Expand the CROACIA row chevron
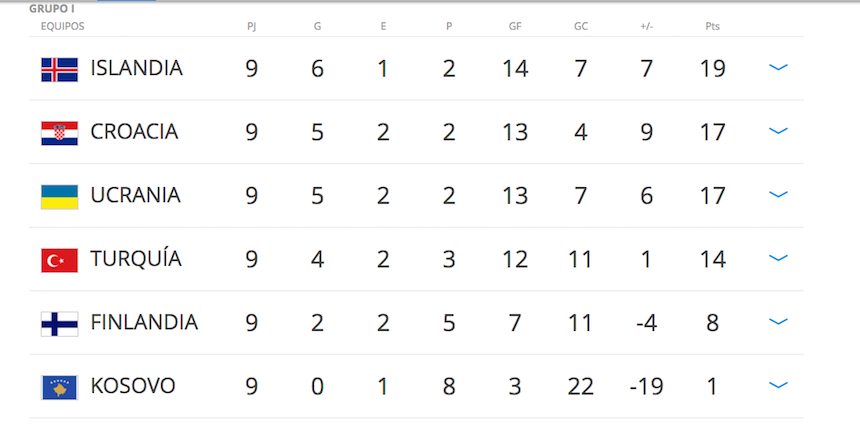The image size is (860, 434). pos(778,131)
